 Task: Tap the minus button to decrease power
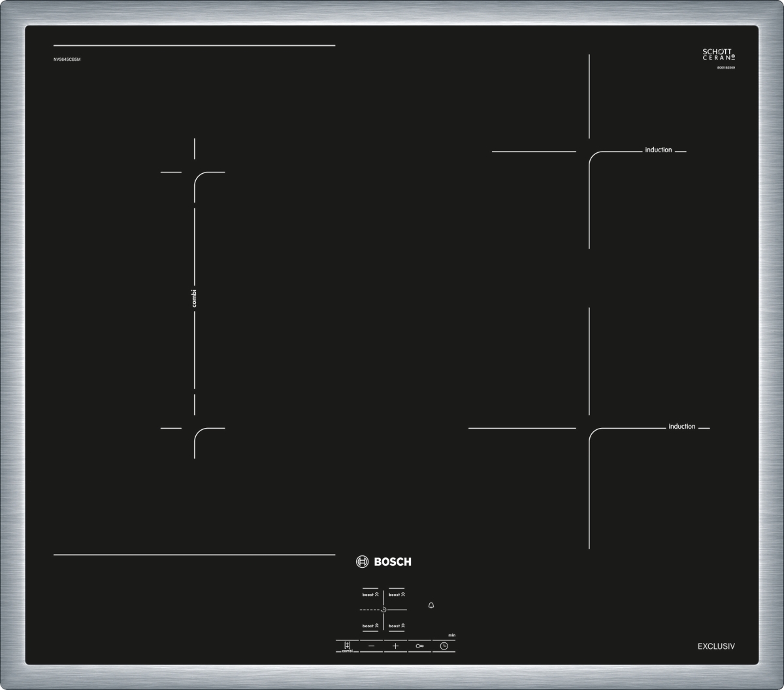371,646
